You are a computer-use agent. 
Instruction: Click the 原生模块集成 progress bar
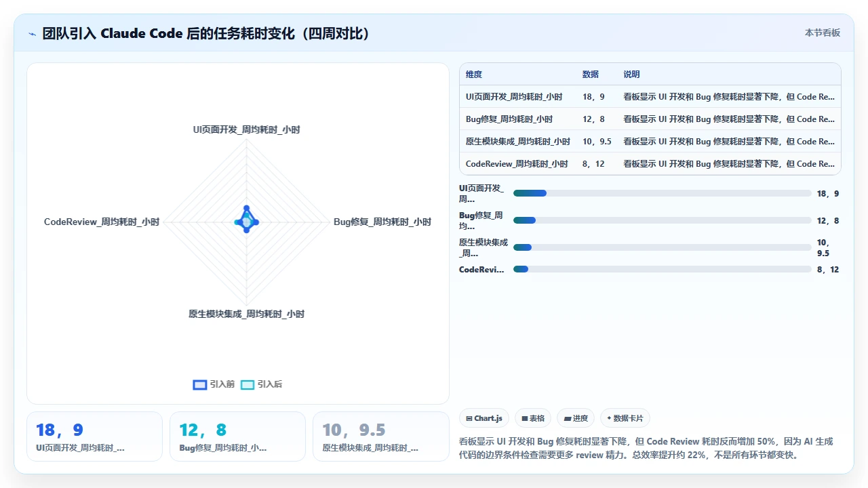point(663,247)
